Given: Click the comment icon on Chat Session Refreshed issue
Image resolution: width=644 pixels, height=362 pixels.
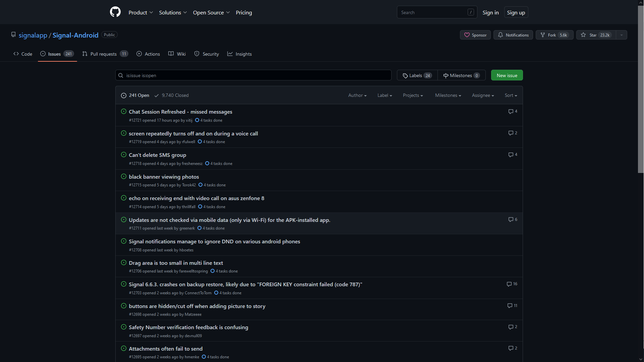Looking at the screenshot, I should [x=511, y=111].
